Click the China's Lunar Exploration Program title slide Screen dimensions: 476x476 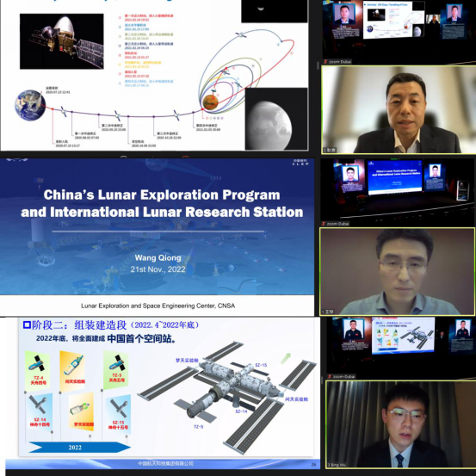157,237
